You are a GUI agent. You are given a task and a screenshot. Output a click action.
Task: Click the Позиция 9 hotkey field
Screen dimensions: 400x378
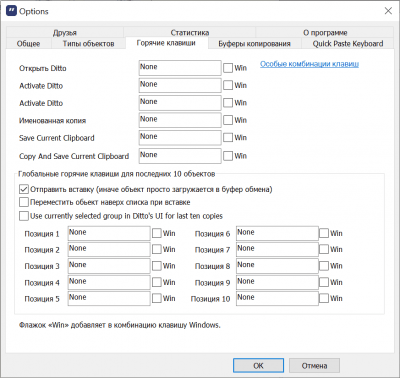pyautogui.click(x=277, y=282)
